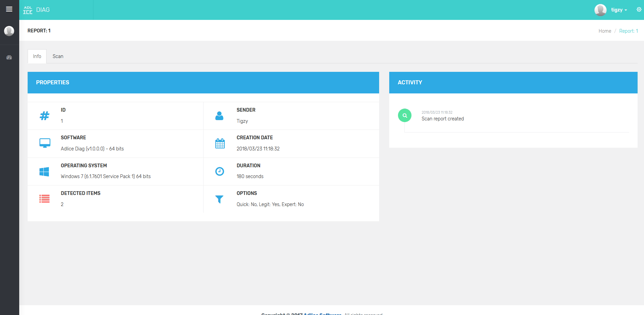Click the red Detected Items list icon

[x=44, y=199]
